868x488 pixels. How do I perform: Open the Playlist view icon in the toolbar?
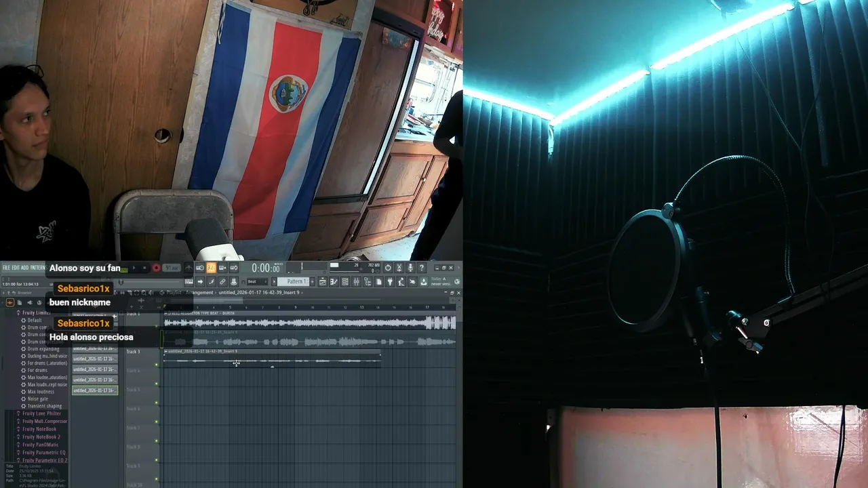323,281
